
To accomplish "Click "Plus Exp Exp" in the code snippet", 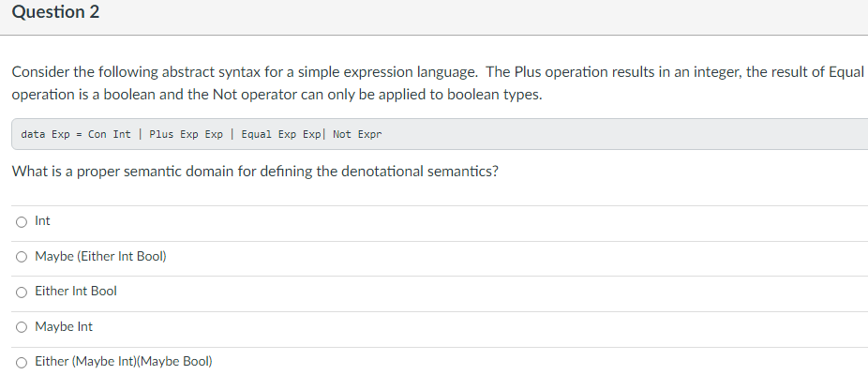I will [186, 134].
